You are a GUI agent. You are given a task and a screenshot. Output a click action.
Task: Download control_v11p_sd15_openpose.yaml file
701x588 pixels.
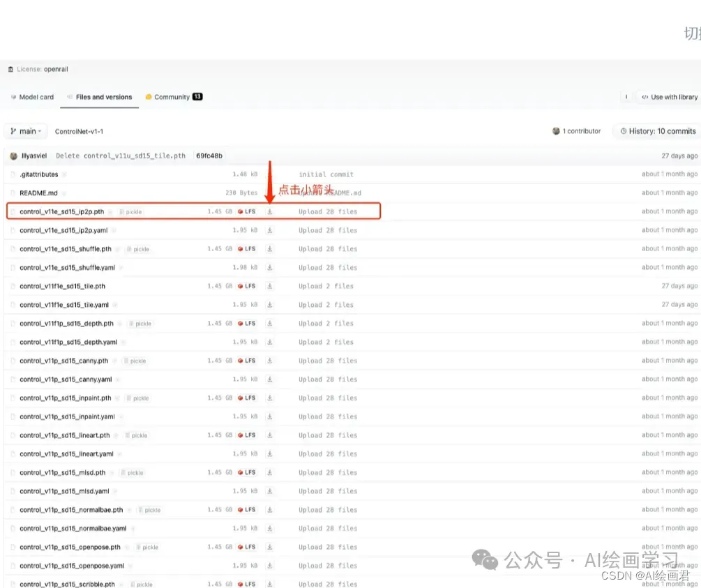269,566
